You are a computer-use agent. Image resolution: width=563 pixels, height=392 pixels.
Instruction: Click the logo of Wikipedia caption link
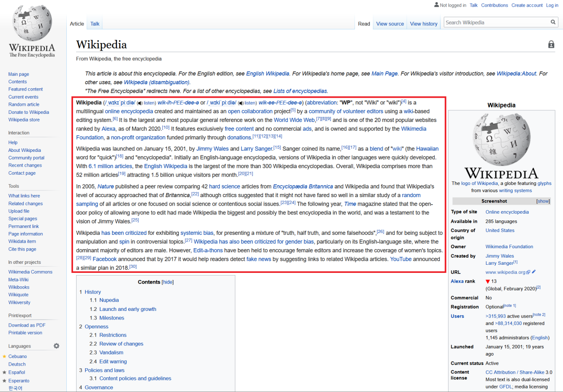[x=479, y=183]
